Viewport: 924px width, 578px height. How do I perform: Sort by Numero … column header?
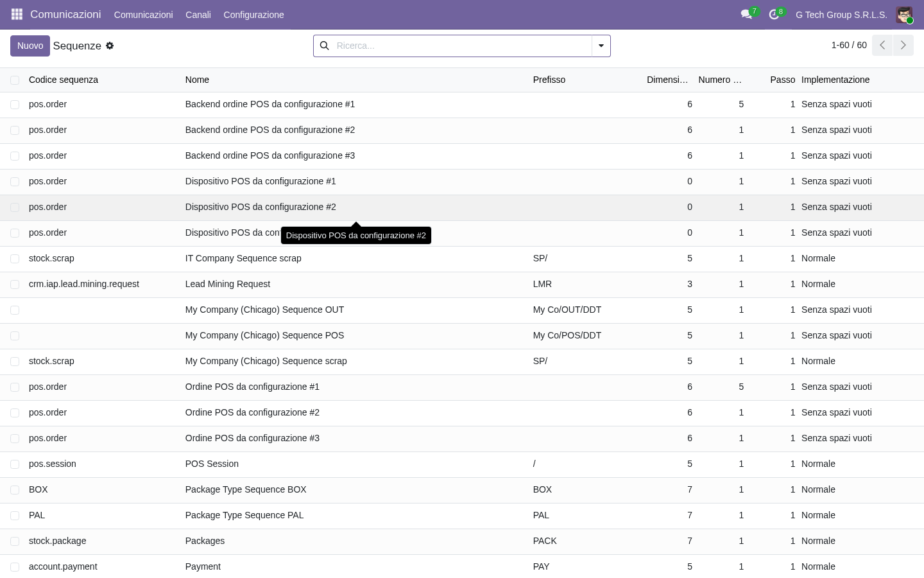720,80
